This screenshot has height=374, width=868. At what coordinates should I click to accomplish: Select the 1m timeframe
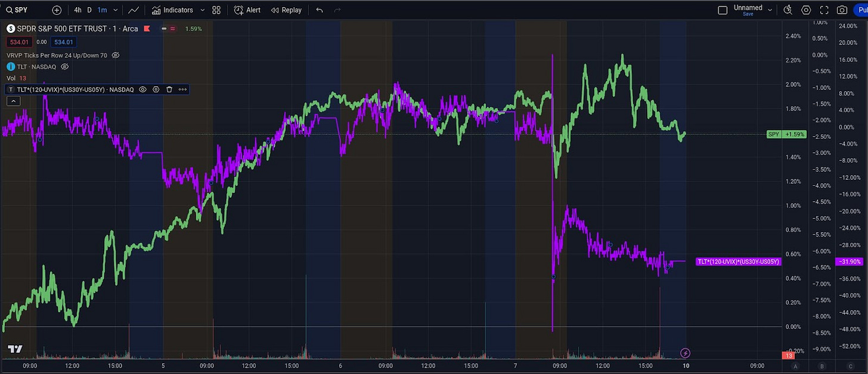102,10
